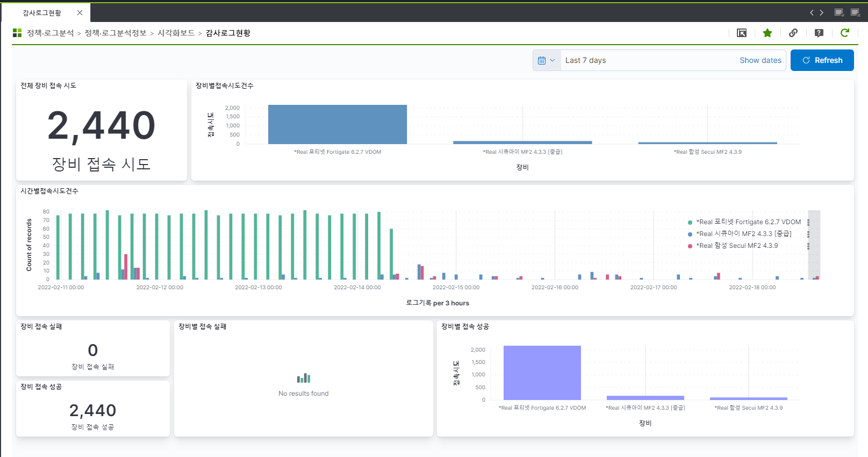Copy link using the chain icon

(793, 33)
